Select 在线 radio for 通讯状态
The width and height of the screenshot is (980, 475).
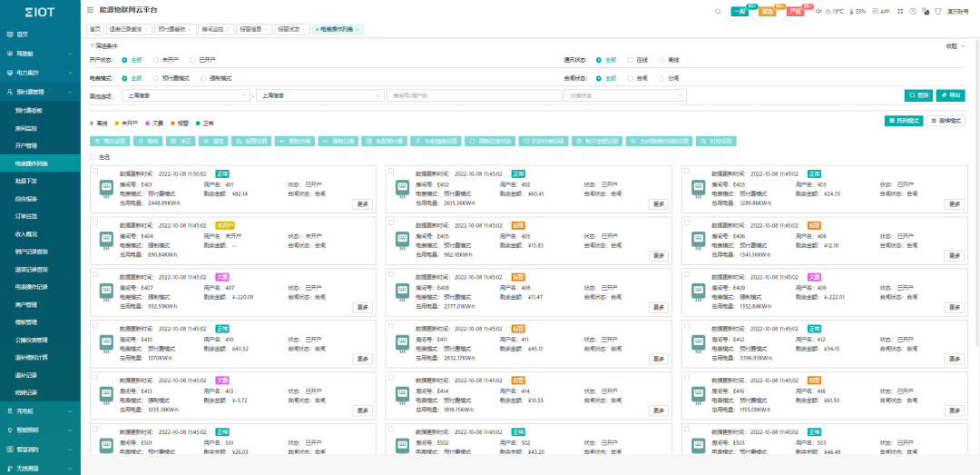[630, 60]
